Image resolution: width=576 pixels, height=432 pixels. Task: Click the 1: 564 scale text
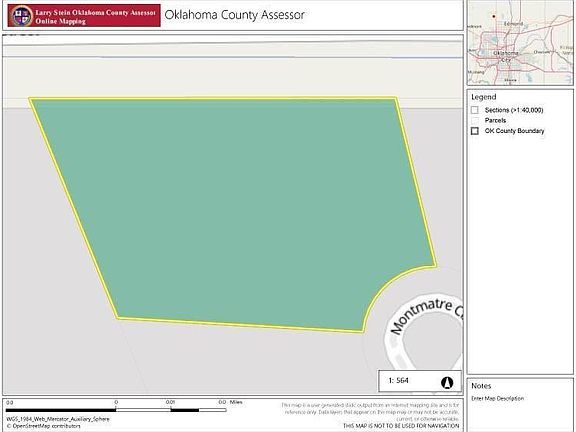coord(399,381)
